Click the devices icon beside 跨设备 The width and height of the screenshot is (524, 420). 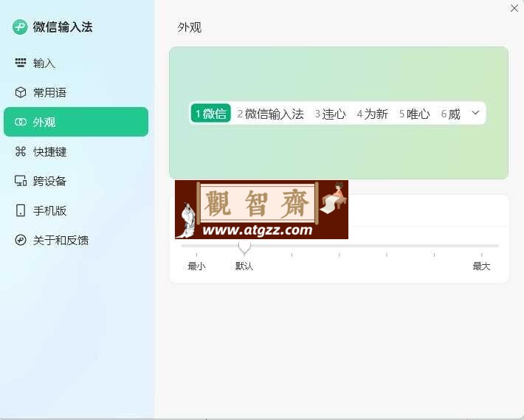[x=21, y=181]
